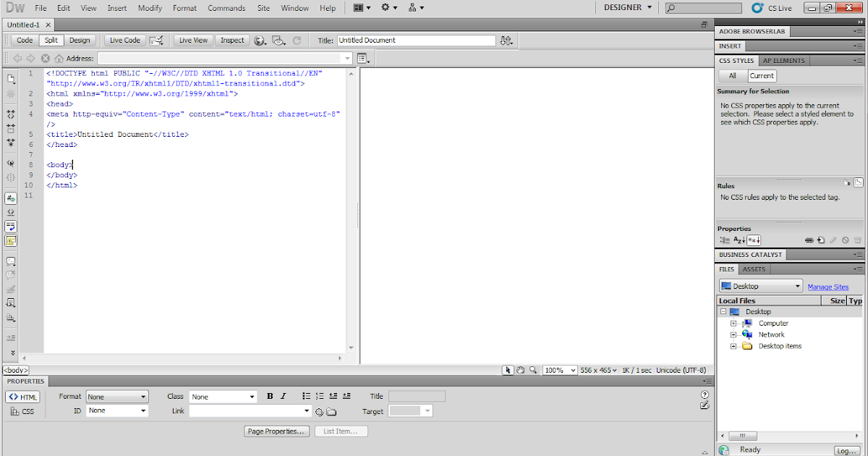Click the stop loading icon

45,58
